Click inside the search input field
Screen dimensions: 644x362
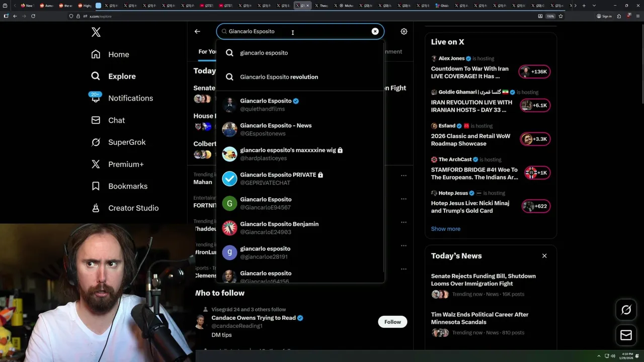click(299, 31)
